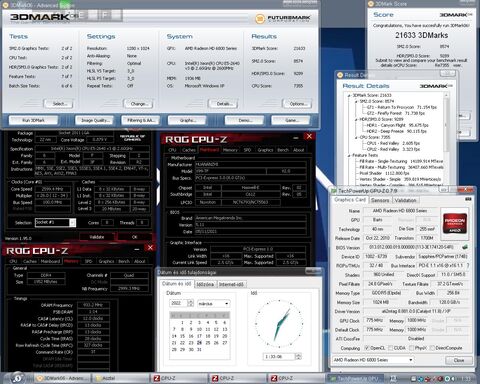Viewport: 480px width, 384px height.
Task: Select GT1 - Return To Proxycon tree item
Action: point(402,107)
